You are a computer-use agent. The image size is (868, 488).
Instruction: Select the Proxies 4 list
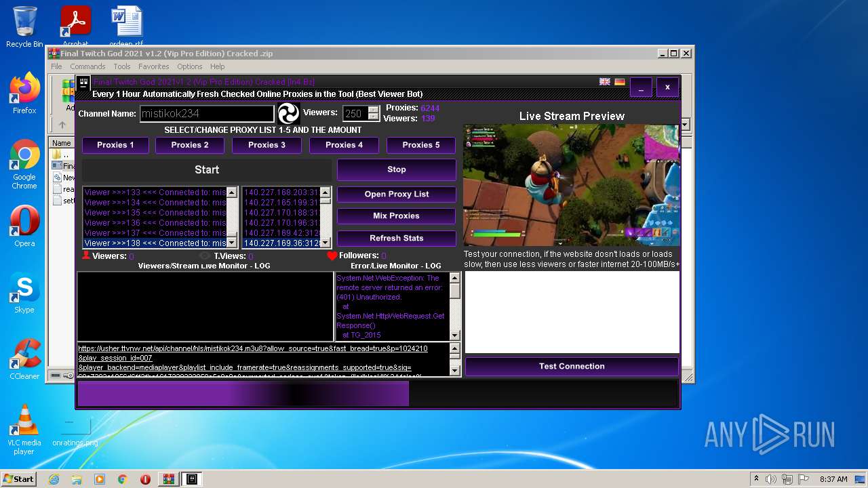[344, 145]
